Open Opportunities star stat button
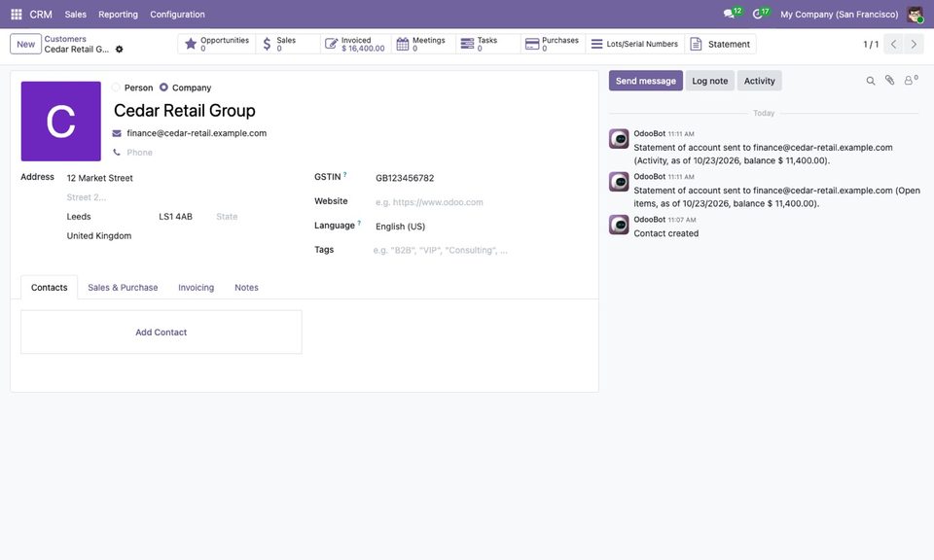This screenshot has height=560, width=934. [x=217, y=44]
